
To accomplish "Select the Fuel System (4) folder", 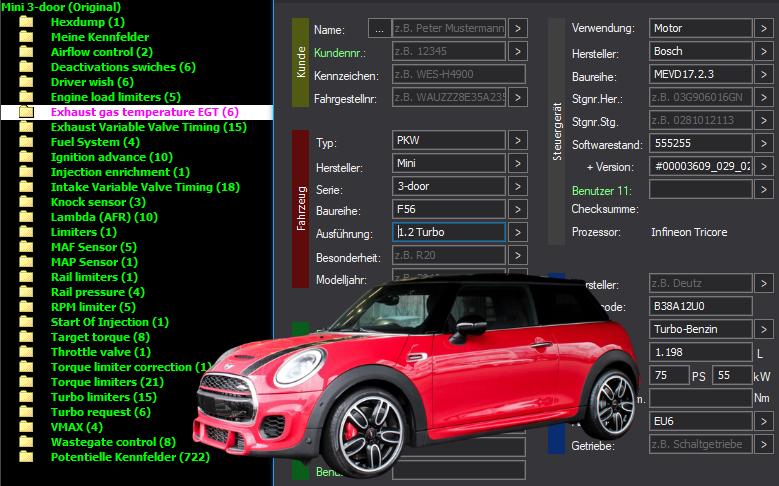I will click(x=95, y=142).
